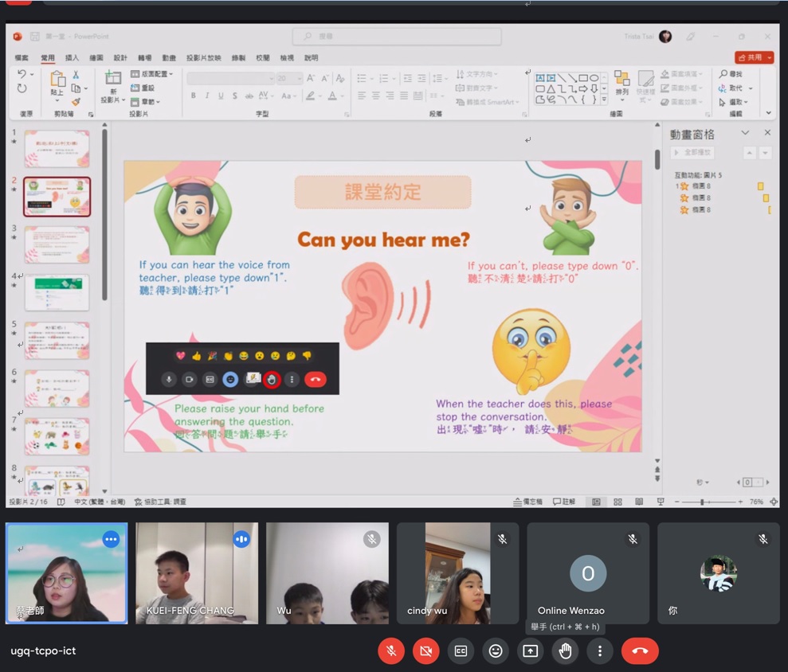The image size is (788, 672).
Task: Expand the font size dropdown
Action: (299, 78)
